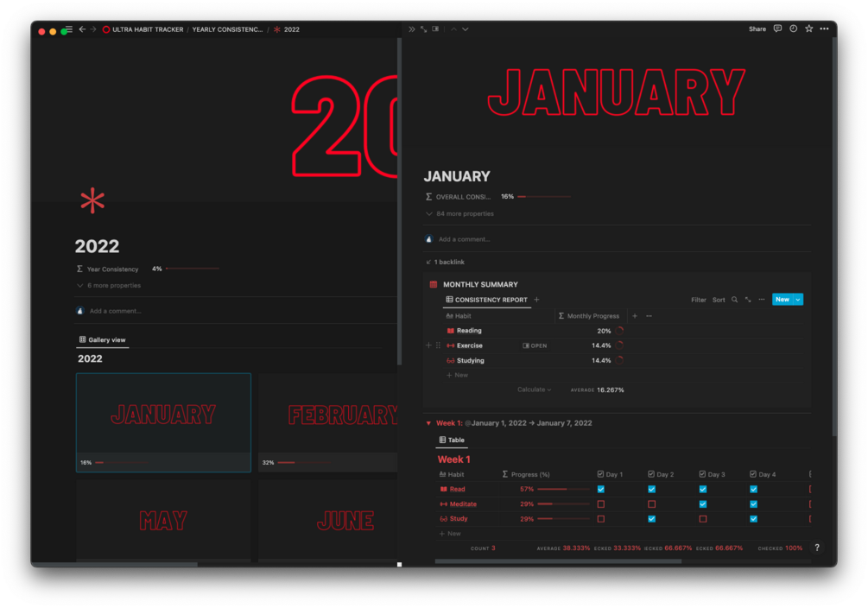Open the comments icon in top bar
868x608 pixels.
tap(778, 28)
